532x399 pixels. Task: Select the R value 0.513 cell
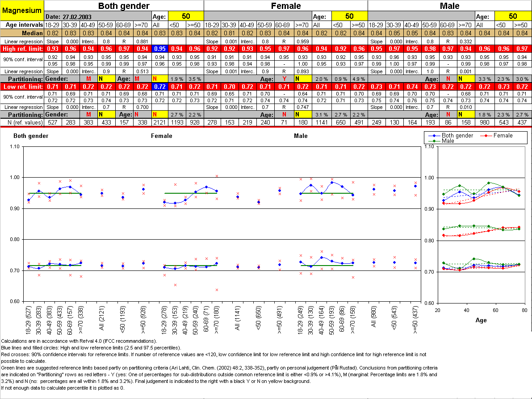[142, 71]
